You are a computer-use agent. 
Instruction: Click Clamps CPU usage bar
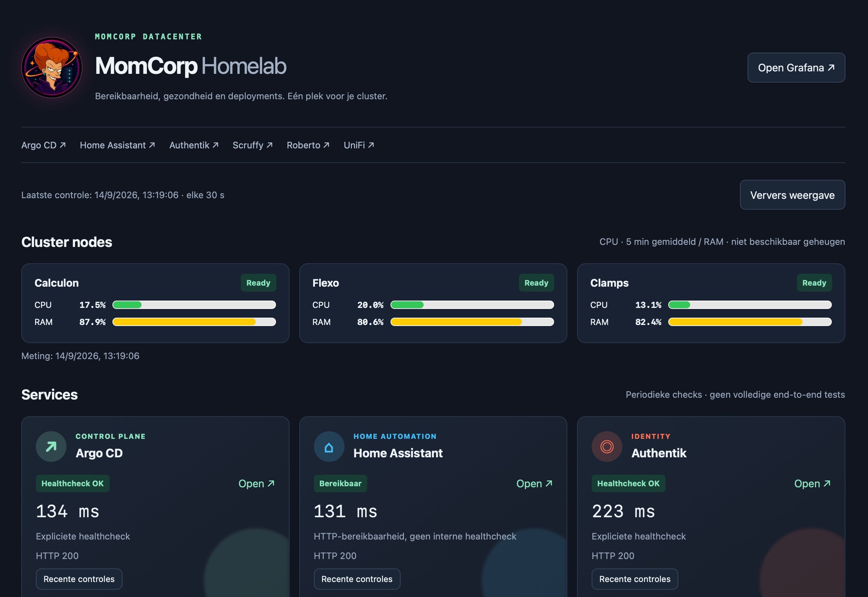(x=750, y=305)
